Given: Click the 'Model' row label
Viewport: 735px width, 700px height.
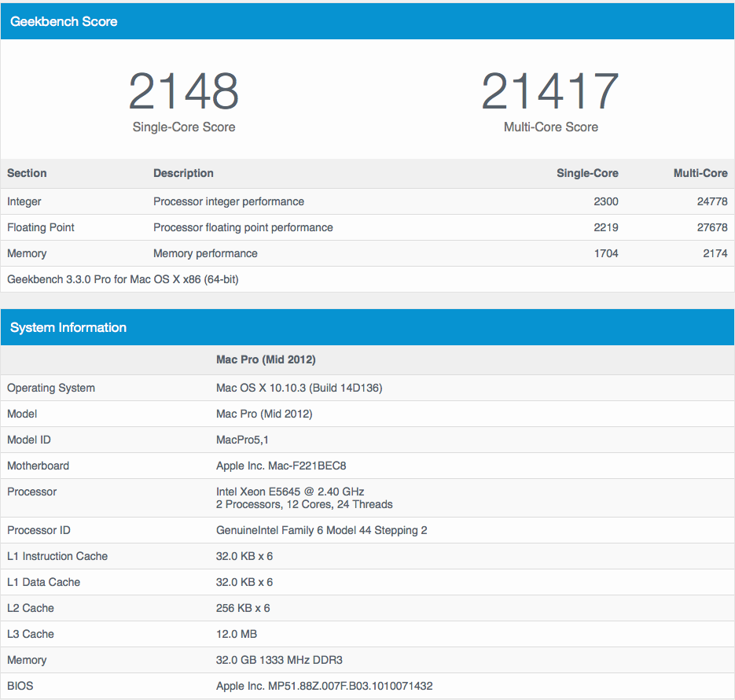Looking at the screenshot, I should pos(22,414).
